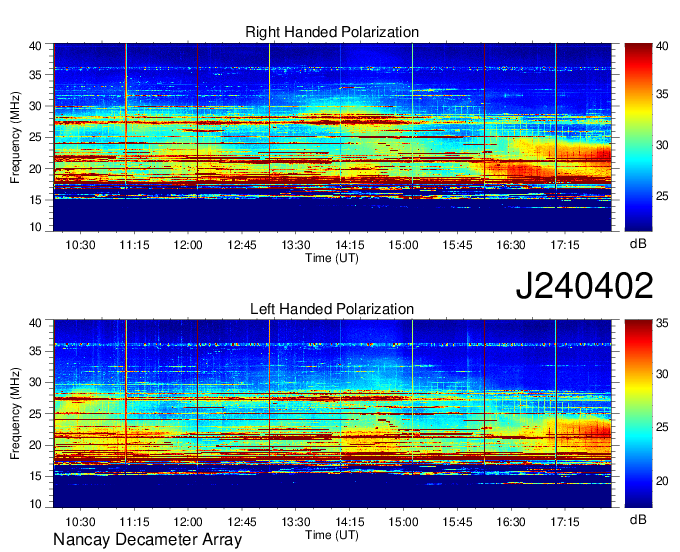
Task: Click the left-handed polarization spectrogram image
Action: (332, 414)
